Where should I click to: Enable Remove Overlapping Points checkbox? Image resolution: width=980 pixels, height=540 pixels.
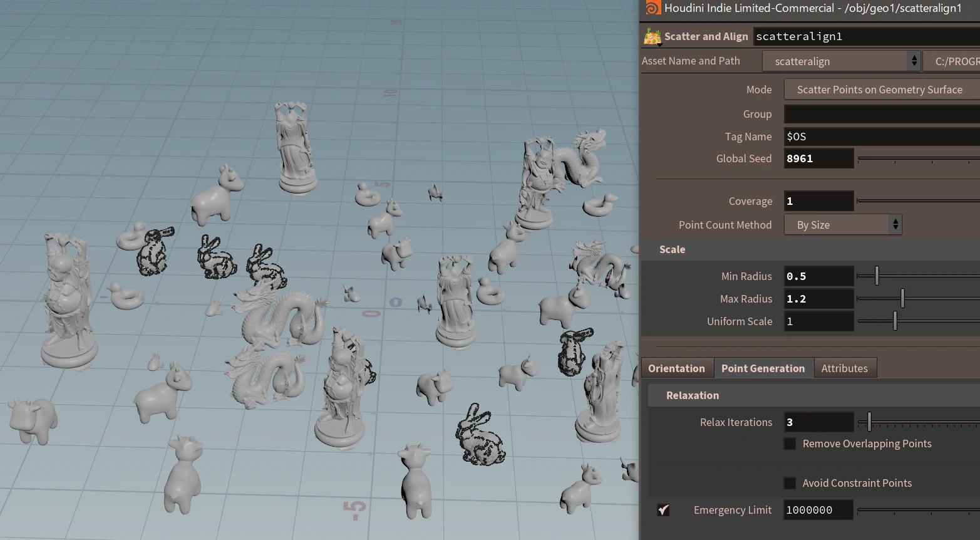[x=790, y=444]
